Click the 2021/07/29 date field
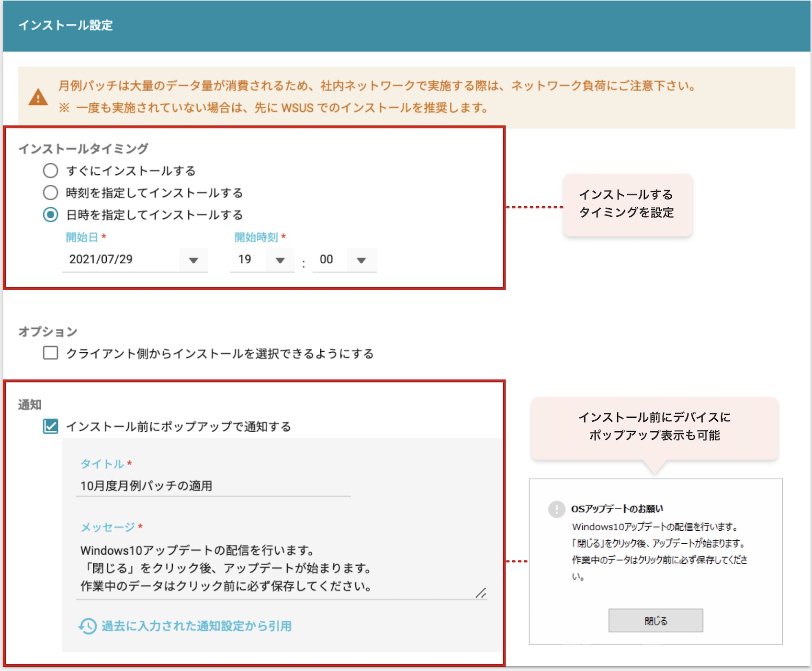 (135, 260)
